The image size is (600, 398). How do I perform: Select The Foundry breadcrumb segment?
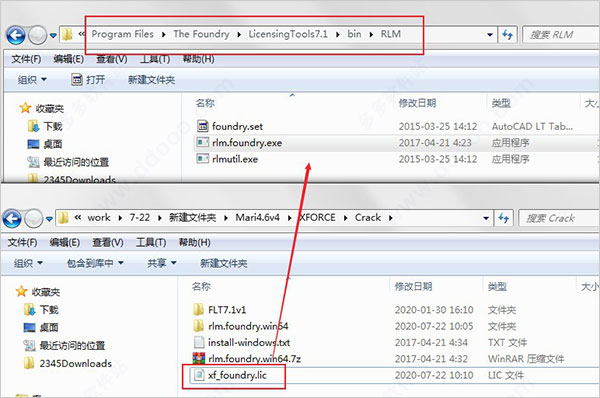pyautogui.click(x=201, y=34)
